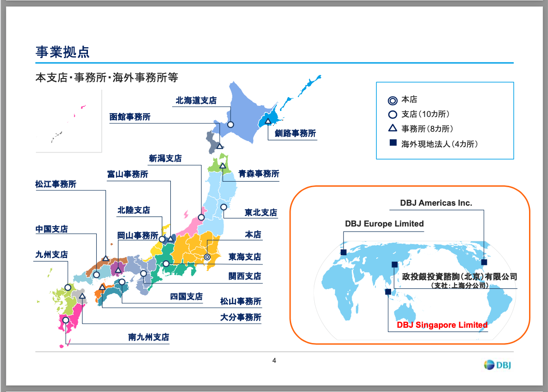Viewport: 548px width, 392px height.
Task: Click the 本店 label with the map leader line
Action: (x=253, y=234)
